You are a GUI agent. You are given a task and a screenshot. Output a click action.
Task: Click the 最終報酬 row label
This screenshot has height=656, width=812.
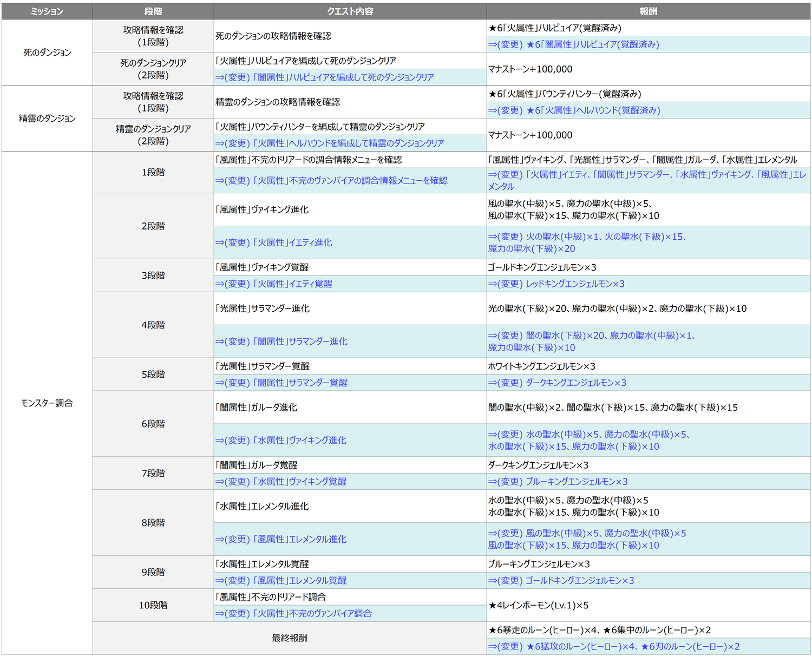click(289, 638)
